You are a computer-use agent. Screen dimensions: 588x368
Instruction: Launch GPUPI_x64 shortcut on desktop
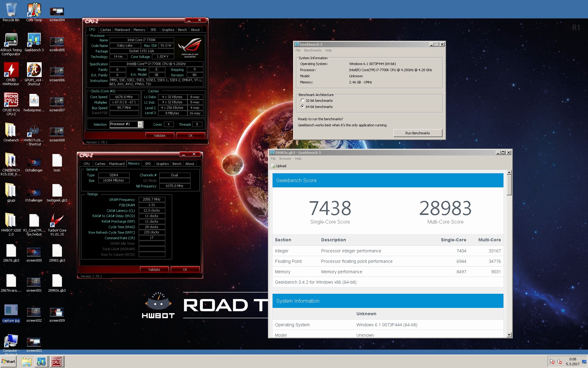pyautogui.click(x=34, y=74)
